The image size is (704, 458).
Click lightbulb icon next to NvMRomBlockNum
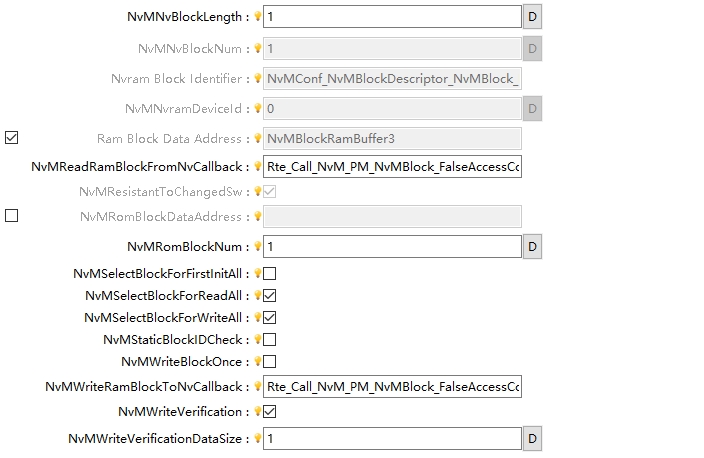[257, 246]
